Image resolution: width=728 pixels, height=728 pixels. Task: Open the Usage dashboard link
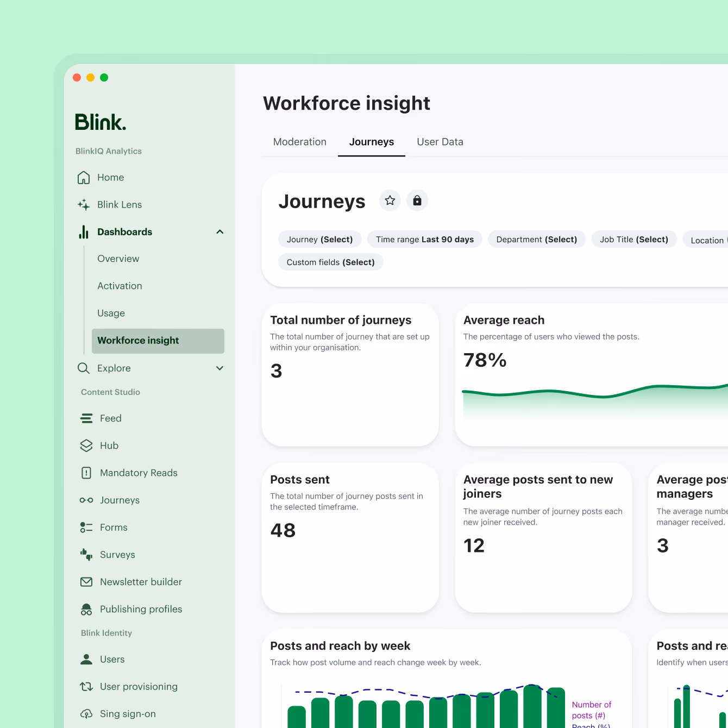click(x=111, y=313)
